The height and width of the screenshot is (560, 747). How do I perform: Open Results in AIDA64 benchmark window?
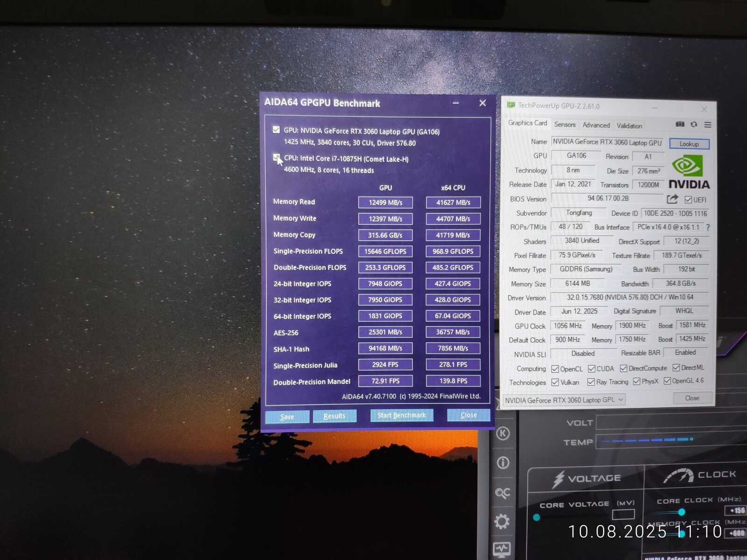click(335, 416)
